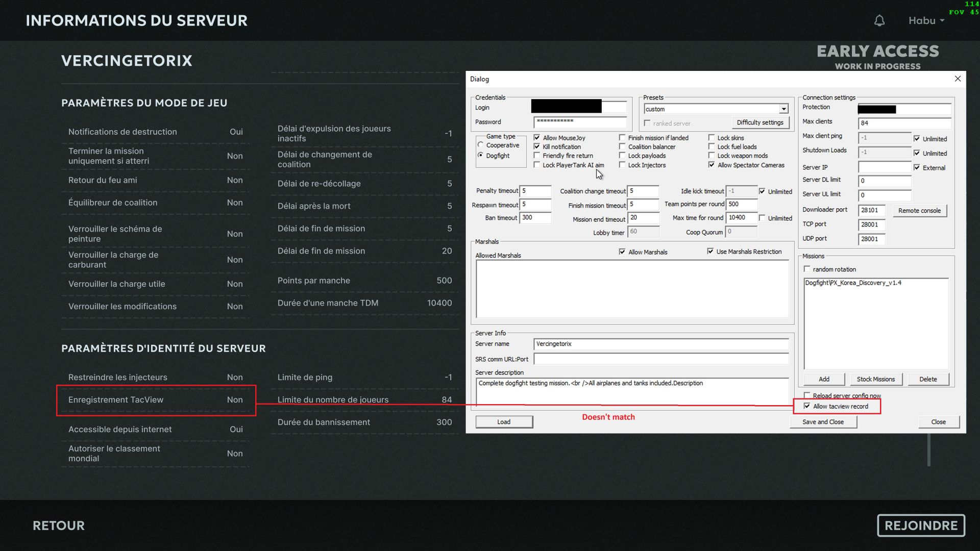The height and width of the screenshot is (551, 980).
Task: Click Stock Missions button
Action: pos(876,379)
